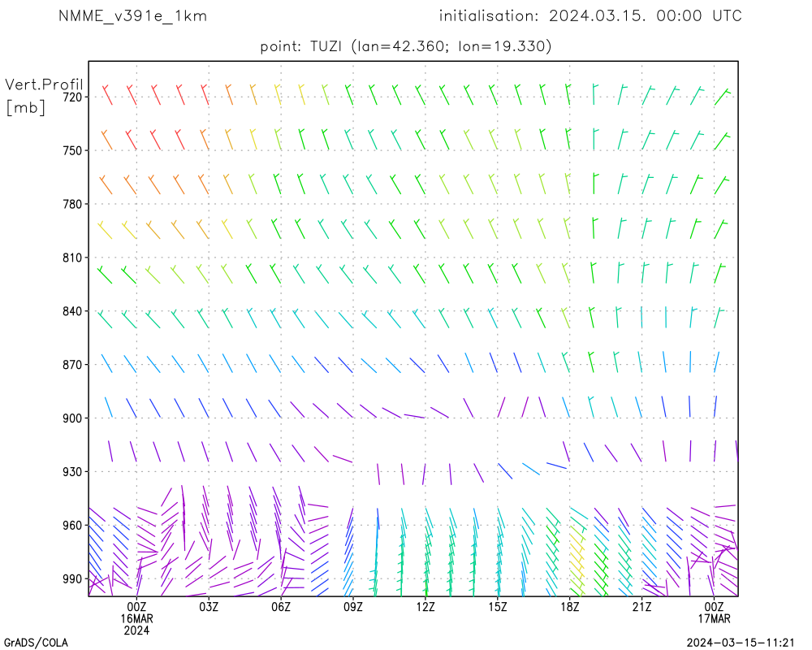Click the 870 pressure level label
Screen dimensions: 812x650
click(72, 365)
